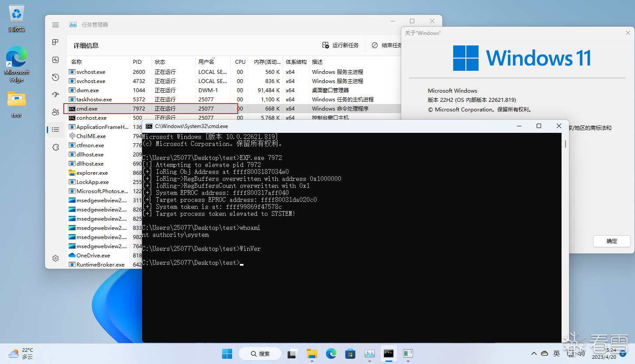The image size is (635, 364).
Task: Open Task Manager settings gear
Action: [x=56, y=258]
